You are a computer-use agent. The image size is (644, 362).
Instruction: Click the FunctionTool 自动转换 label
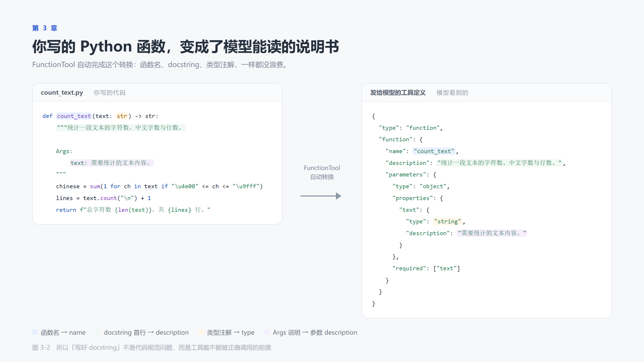point(322,172)
